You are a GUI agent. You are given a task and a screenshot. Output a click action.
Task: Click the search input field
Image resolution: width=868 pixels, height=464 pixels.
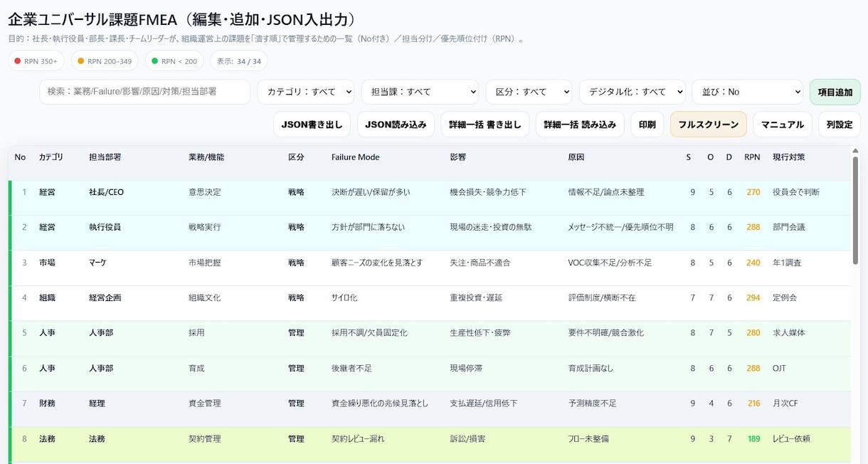(x=145, y=92)
